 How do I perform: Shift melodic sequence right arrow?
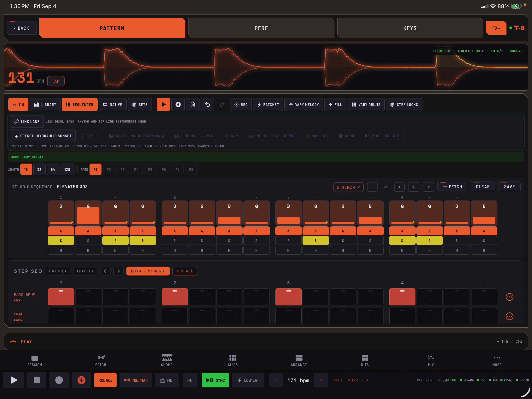[x=428, y=187]
